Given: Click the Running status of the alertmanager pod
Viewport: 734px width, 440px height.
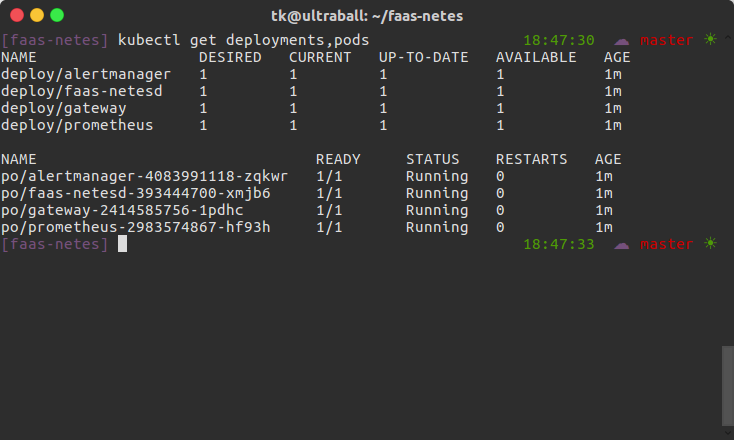Looking at the screenshot, I should 437,177.
